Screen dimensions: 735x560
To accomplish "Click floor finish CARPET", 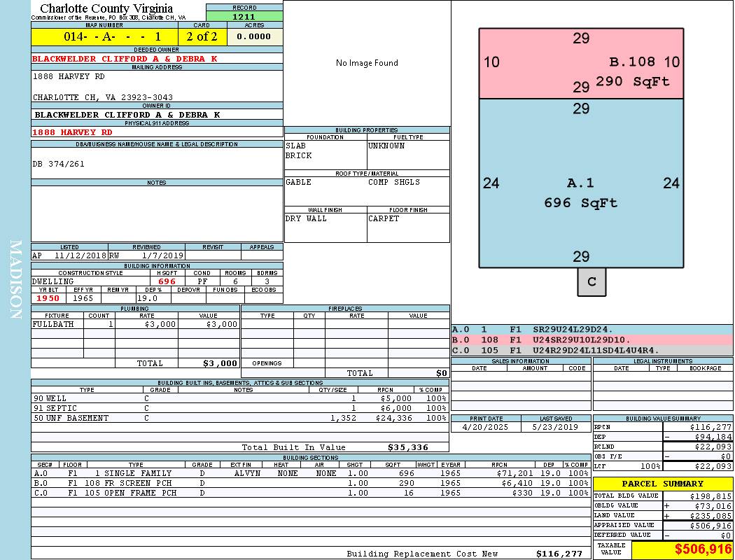I will click(384, 218).
